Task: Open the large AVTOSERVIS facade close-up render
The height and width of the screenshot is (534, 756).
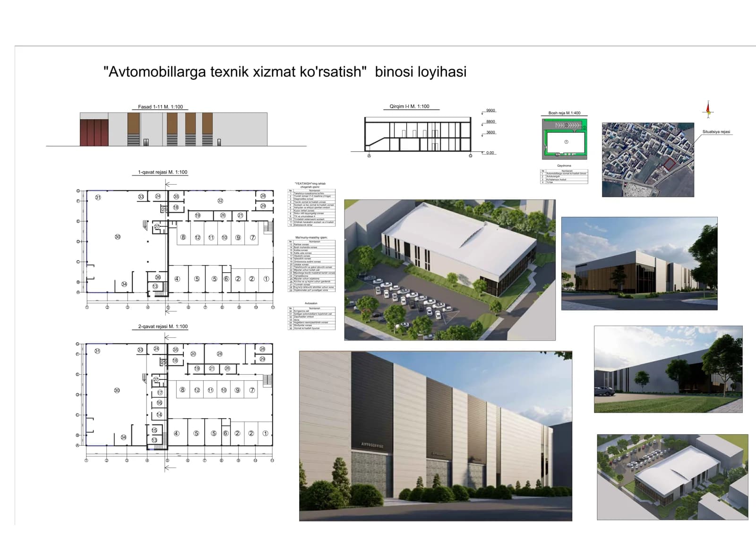Action: pyautogui.click(x=436, y=436)
